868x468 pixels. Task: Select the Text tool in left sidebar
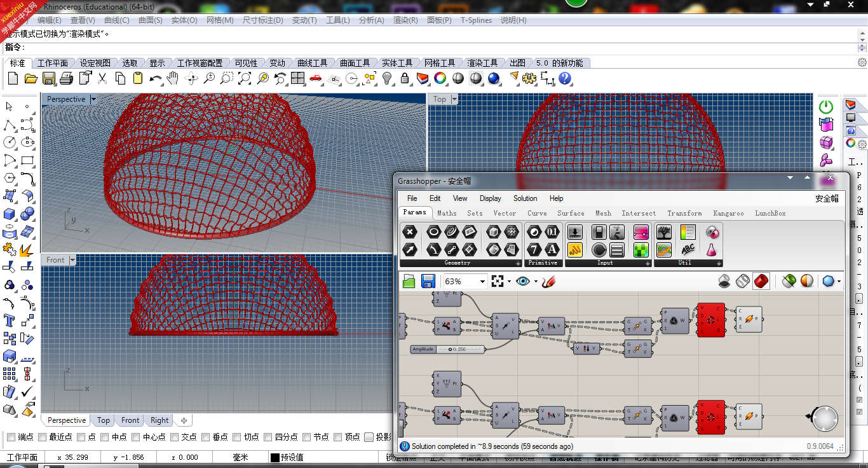click(10, 320)
